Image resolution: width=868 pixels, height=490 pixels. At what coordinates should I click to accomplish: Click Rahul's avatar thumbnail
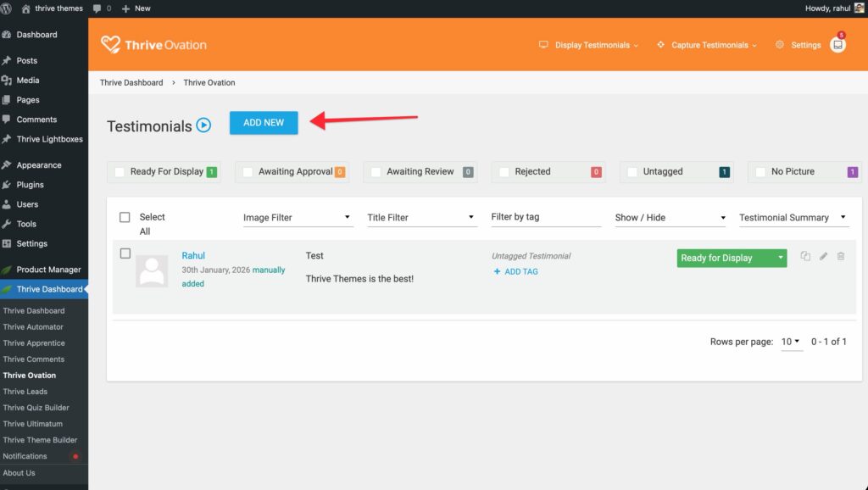pos(152,271)
